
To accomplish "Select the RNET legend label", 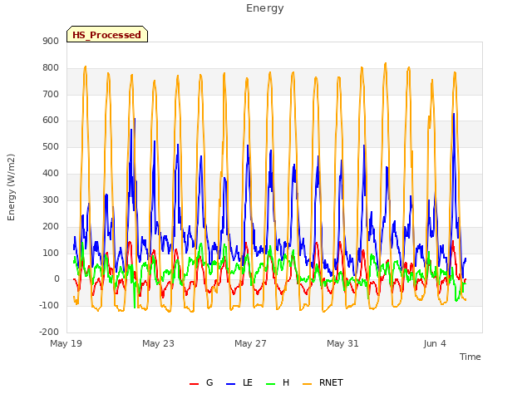I will coord(331,382).
